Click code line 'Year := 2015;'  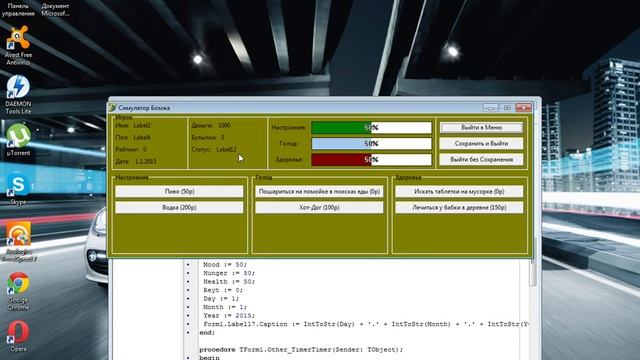(x=229, y=316)
